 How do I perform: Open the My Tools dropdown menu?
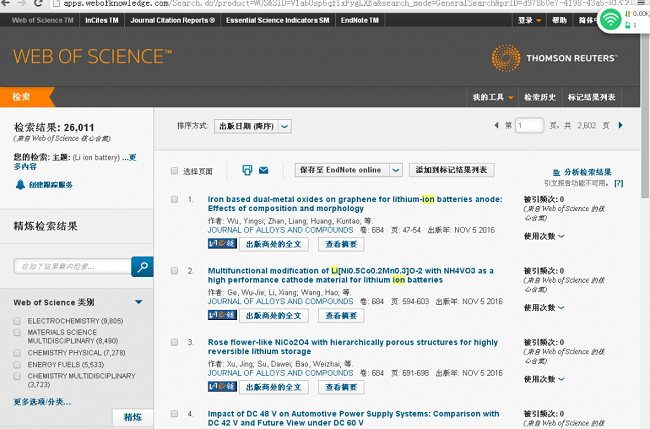493,97
